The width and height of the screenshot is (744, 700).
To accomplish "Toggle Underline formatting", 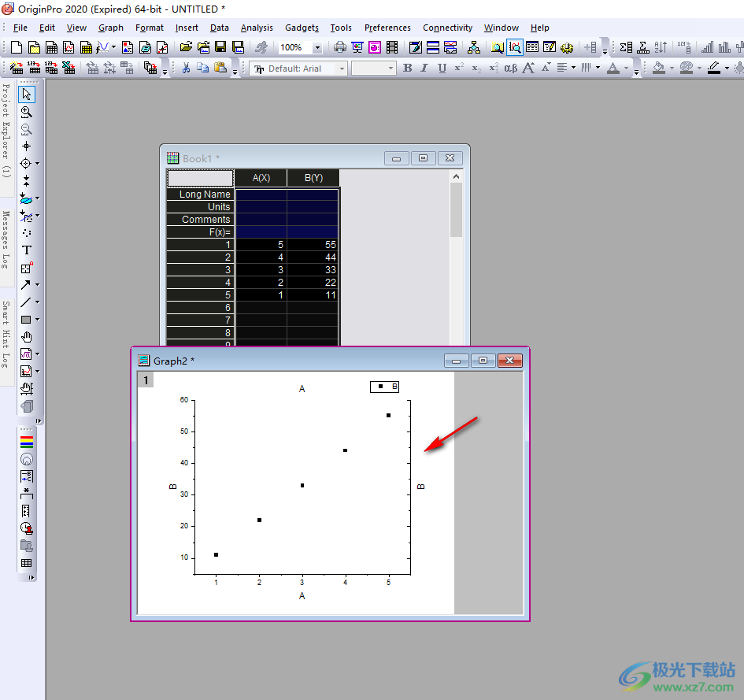I will click(442, 69).
